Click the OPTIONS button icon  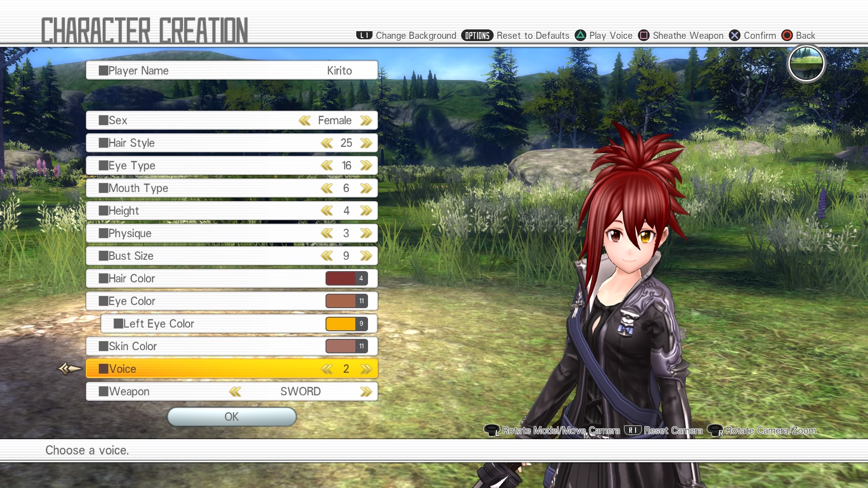477,35
